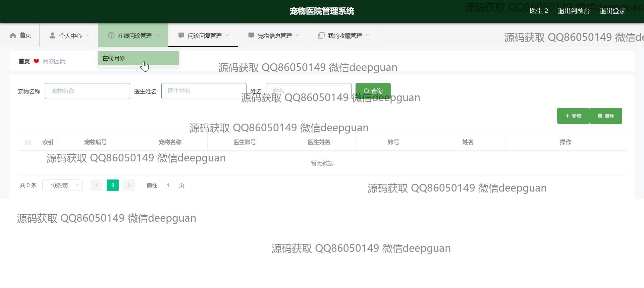Click 退出登录 to log out
Screen dimensions: 644x288
[612, 11]
